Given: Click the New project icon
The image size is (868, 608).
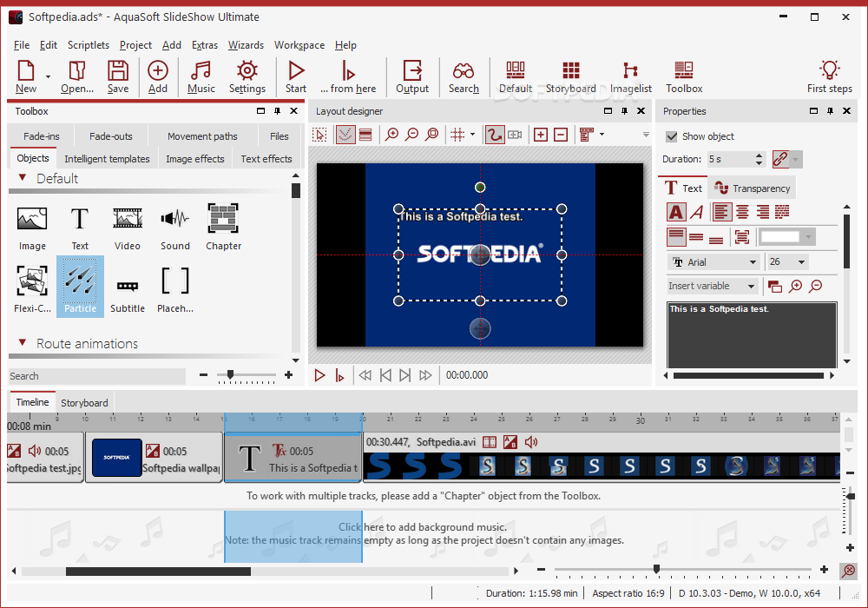Looking at the screenshot, I should pyautogui.click(x=26, y=77).
